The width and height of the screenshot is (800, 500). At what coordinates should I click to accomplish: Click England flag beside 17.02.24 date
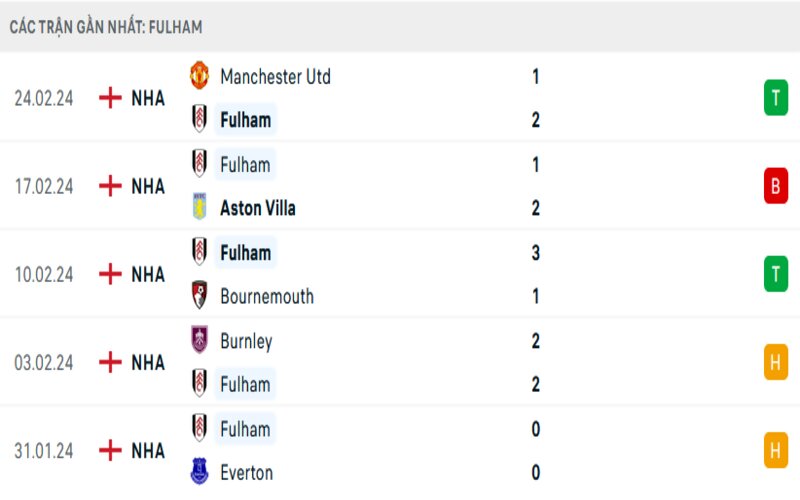point(109,186)
